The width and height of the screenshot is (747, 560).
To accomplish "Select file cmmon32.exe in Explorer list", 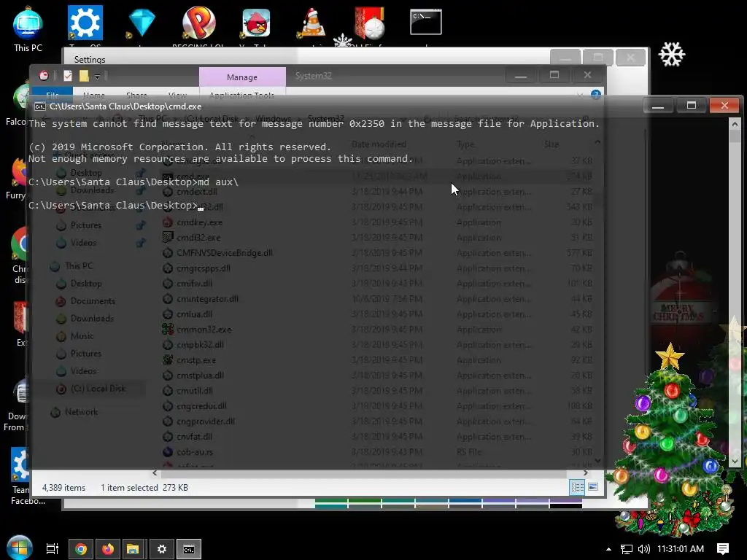I will tap(204, 330).
